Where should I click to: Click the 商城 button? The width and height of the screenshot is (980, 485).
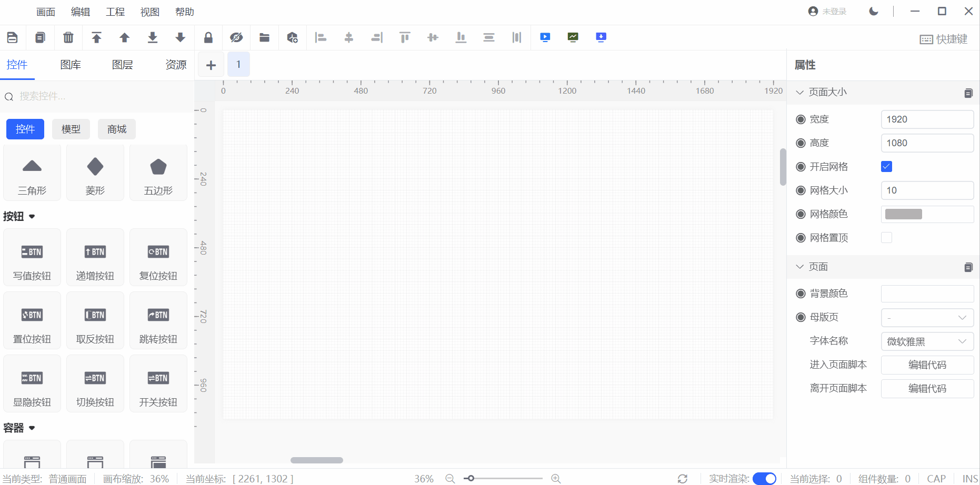click(x=117, y=129)
